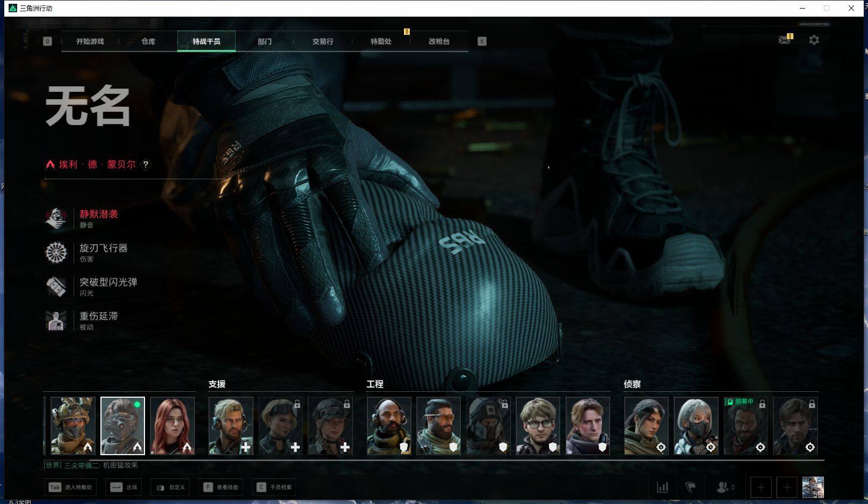Screen dimensions: 868x504
Task: Open the 招募中 locked recon operator
Action: (746, 426)
